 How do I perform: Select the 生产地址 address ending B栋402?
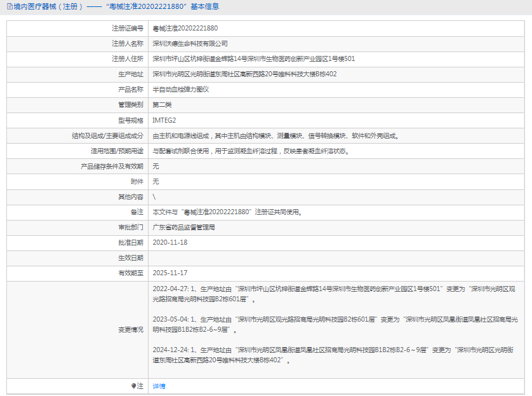point(244,74)
